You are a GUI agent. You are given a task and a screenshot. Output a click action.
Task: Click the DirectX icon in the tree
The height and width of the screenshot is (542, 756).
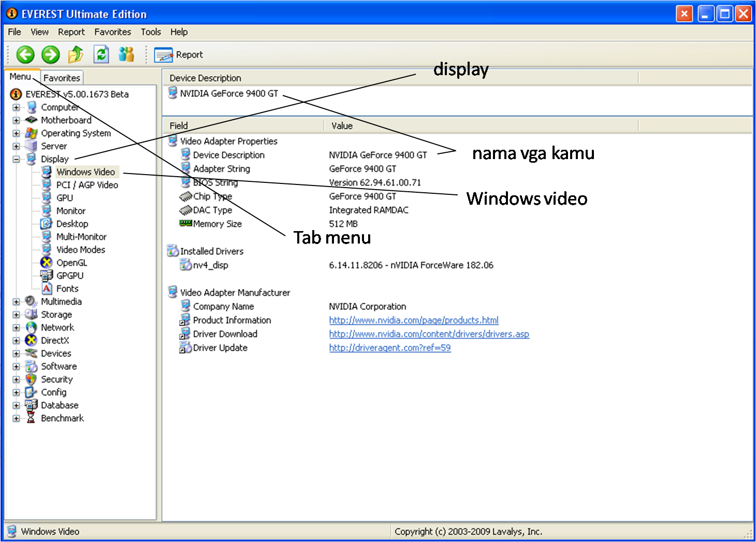(x=32, y=340)
